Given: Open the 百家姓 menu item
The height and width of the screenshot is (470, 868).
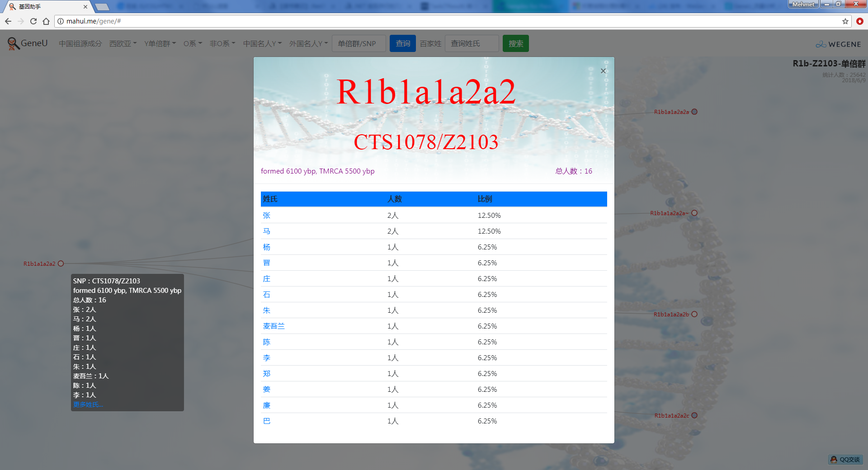Looking at the screenshot, I should [430, 44].
